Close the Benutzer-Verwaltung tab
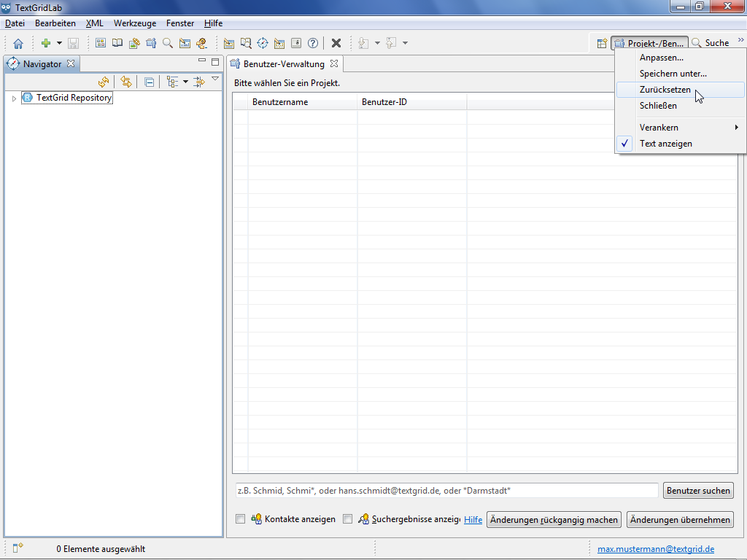This screenshot has width=747, height=560. click(x=334, y=64)
